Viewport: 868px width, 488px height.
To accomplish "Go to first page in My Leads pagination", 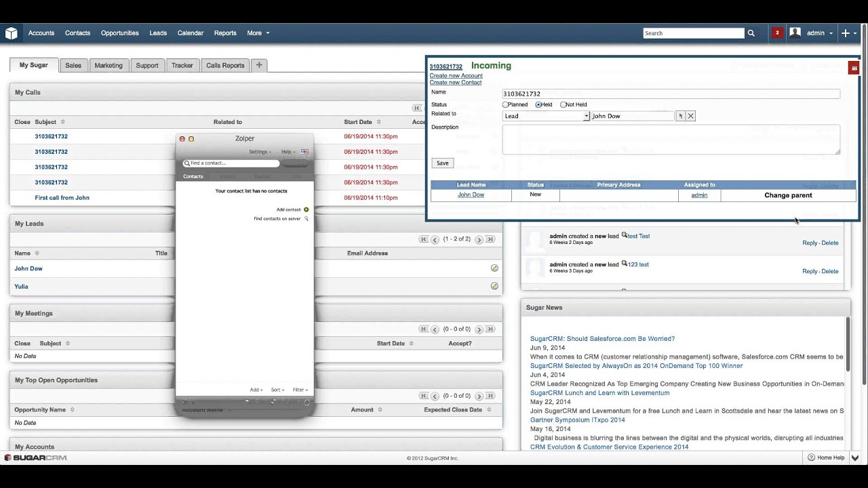I will click(x=424, y=239).
